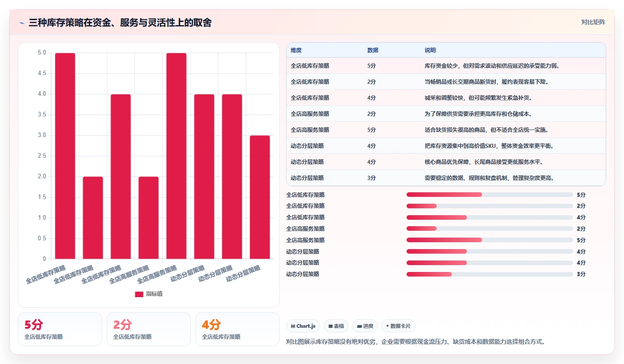Viewport: 624px width, 364px height.
Task: Click the orange 4分 data card
Action: point(238,329)
